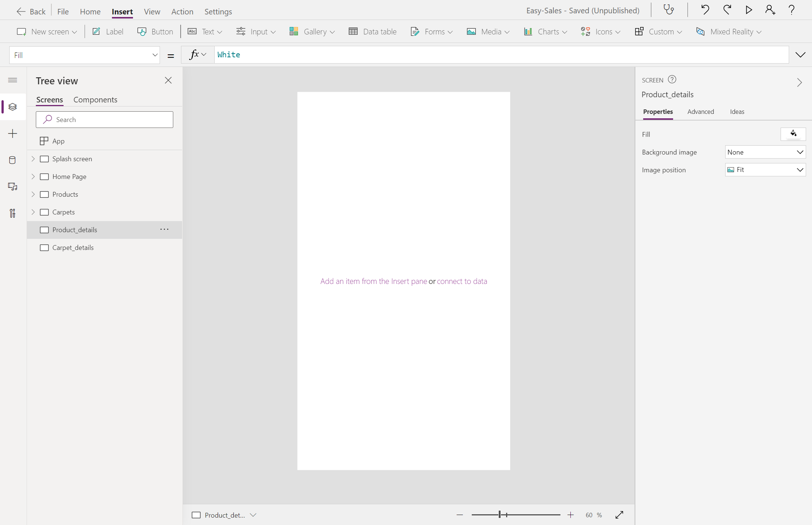Open the Image position dropdown
The image size is (812, 525).
[765, 170]
